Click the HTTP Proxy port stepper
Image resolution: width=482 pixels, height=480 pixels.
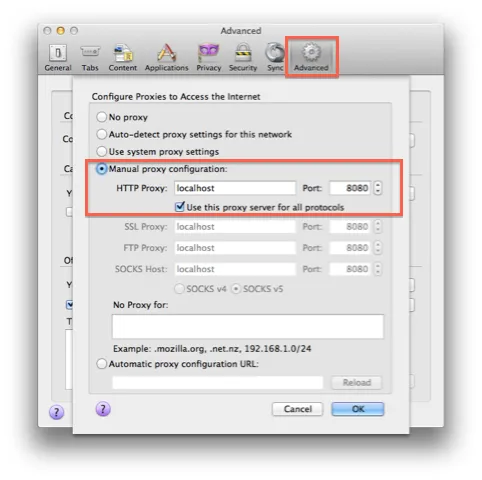pyautogui.click(x=378, y=188)
